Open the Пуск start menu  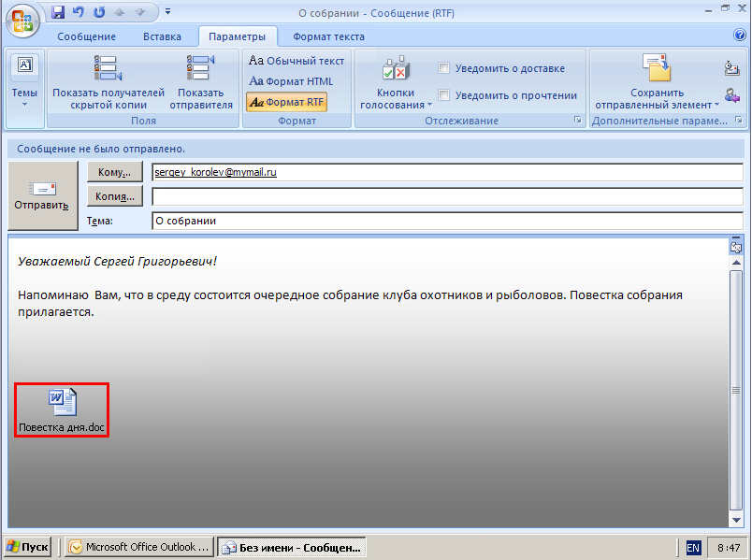27,547
